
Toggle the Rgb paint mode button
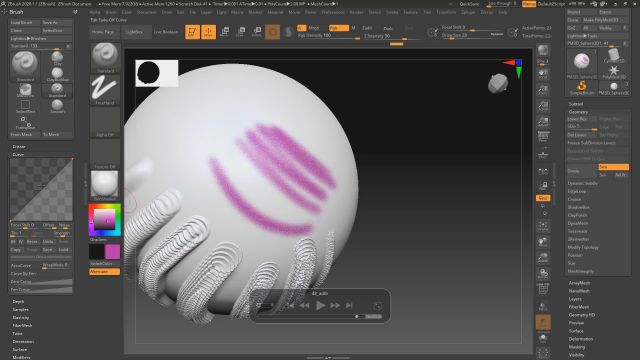pos(339,28)
